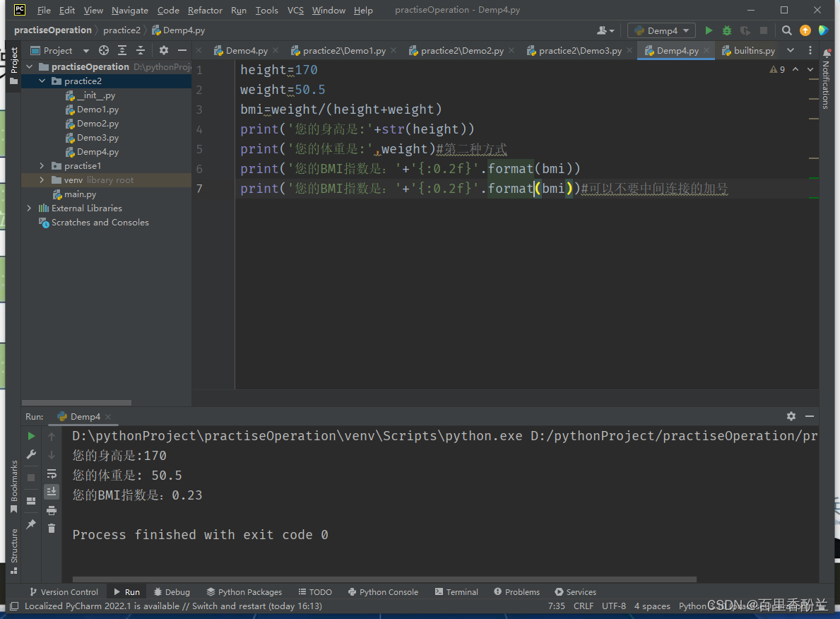840x619 pixels.
Task: Open Run panel settings gear
Action: 791,416
